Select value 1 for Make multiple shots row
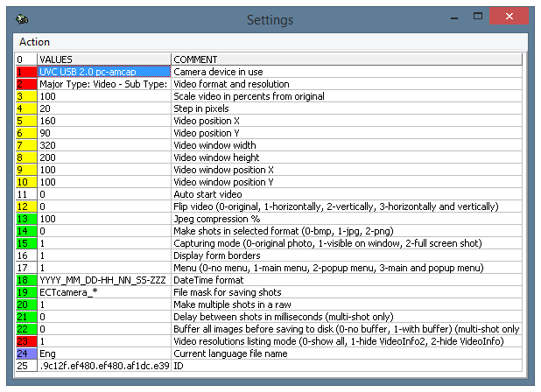This screenshot has width=541, height=392. point(104,304)
